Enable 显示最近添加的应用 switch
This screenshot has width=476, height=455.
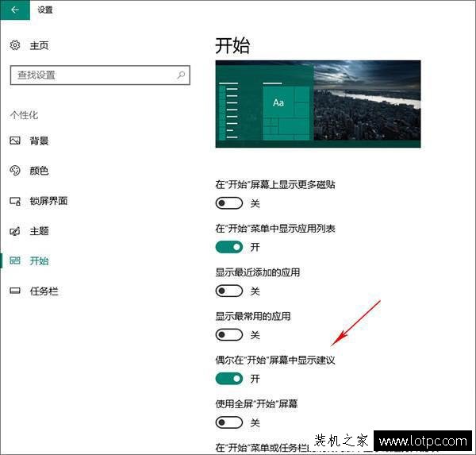229,291
